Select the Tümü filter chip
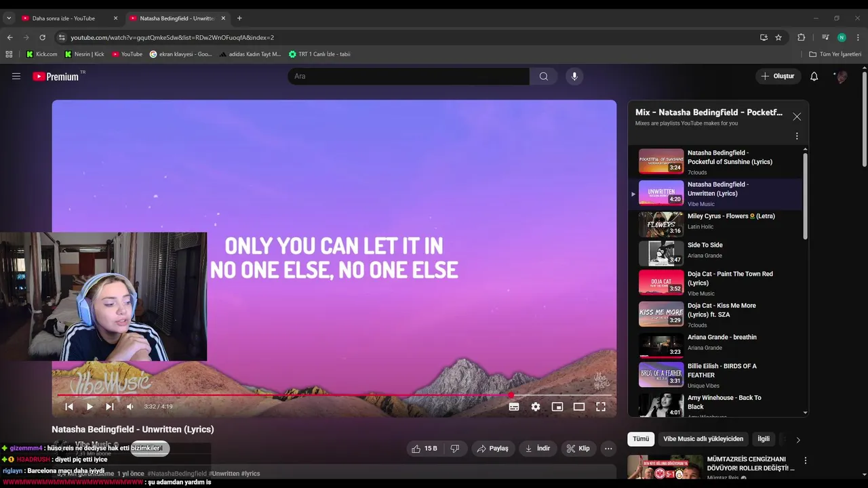Viewport: 868px width, 488px height. pos(641,439)
